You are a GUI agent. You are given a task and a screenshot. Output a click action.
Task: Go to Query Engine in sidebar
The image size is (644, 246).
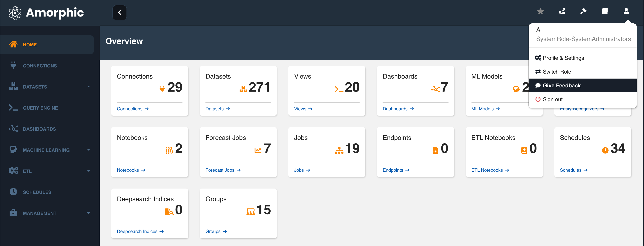coord(40,108)
